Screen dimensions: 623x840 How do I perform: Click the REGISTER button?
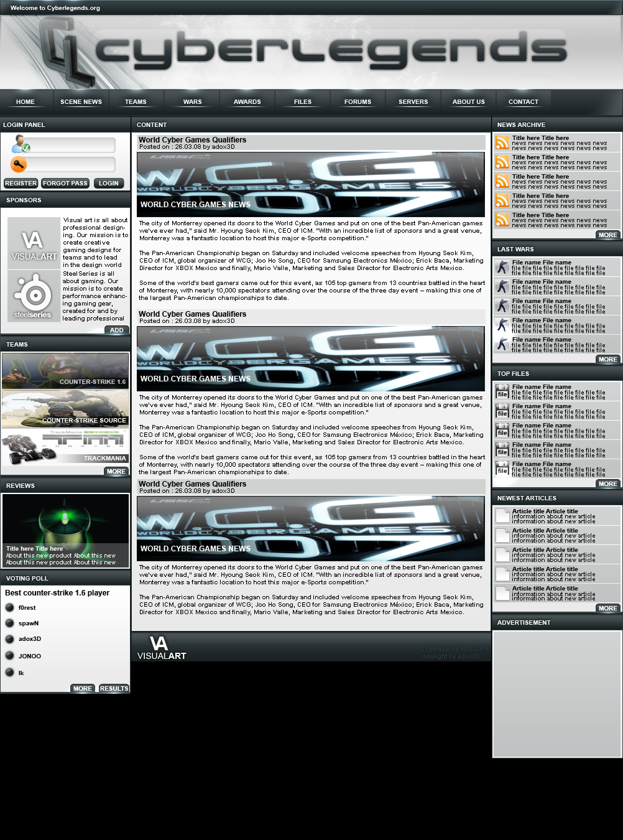point(21,184)
